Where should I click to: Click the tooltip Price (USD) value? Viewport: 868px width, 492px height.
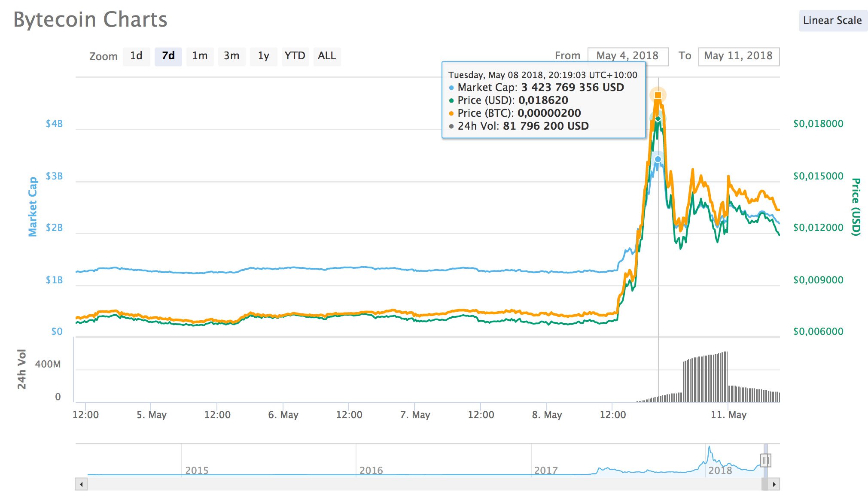543,100
